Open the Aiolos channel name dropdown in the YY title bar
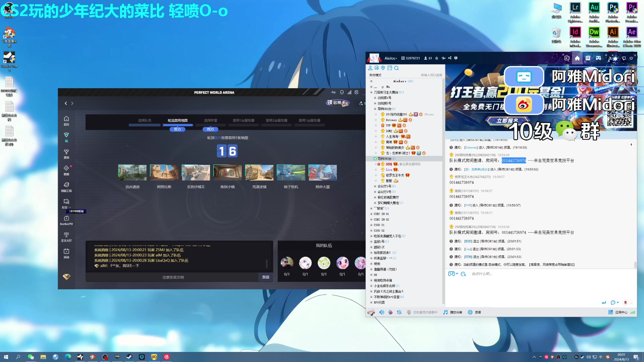The image size is (644, 362). click(x=391, y=58)
